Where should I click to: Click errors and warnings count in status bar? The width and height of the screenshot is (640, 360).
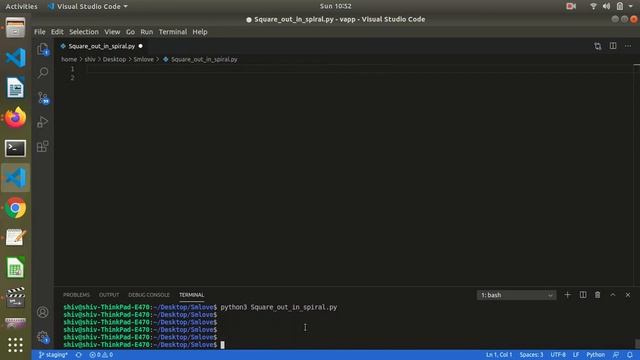point(101,355)
